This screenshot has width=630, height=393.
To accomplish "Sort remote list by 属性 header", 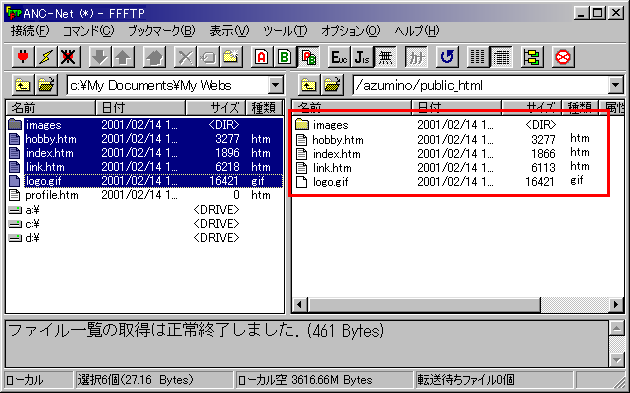I will (x=612, y=108).
